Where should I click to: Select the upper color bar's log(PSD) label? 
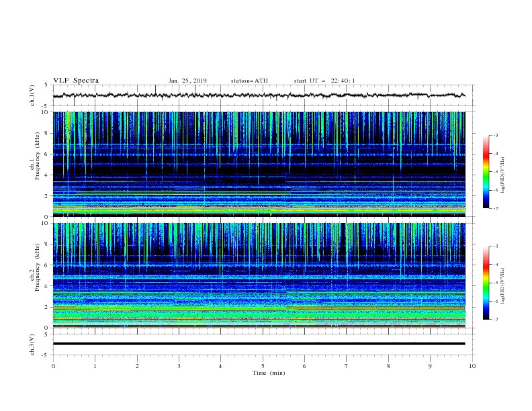[503, 175]
